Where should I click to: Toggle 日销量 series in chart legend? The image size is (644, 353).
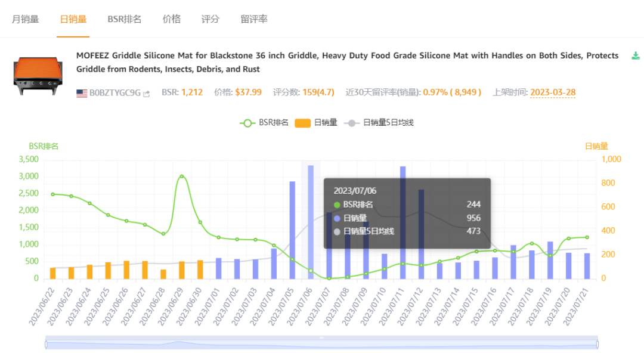(316, 123)
